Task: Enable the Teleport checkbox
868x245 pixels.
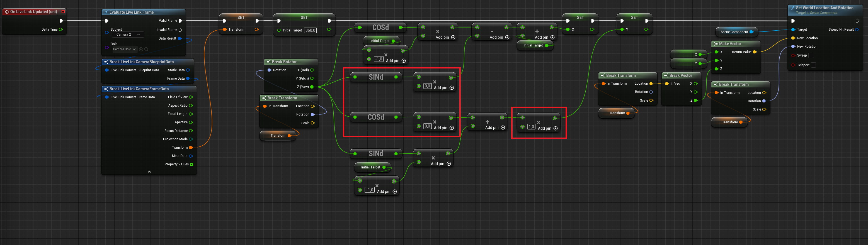Action: pyautogui.click(x=813, y=65)
